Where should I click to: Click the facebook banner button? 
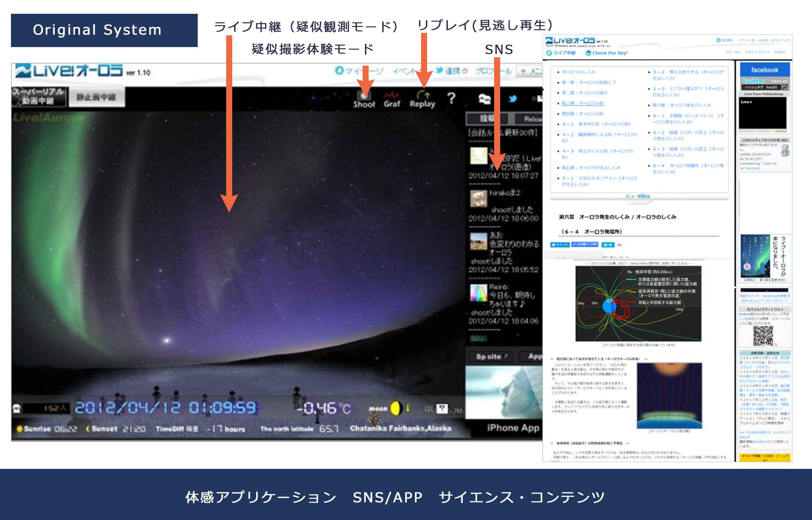[x=764, y=70]
